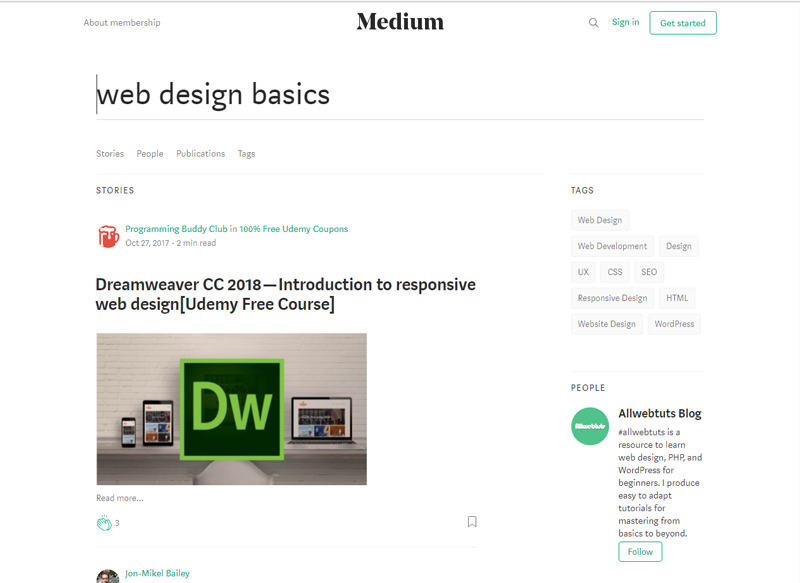This screenshot has width=800, height=583.
Task: Select the Responsive Design tag
Action: coord(612,298)
